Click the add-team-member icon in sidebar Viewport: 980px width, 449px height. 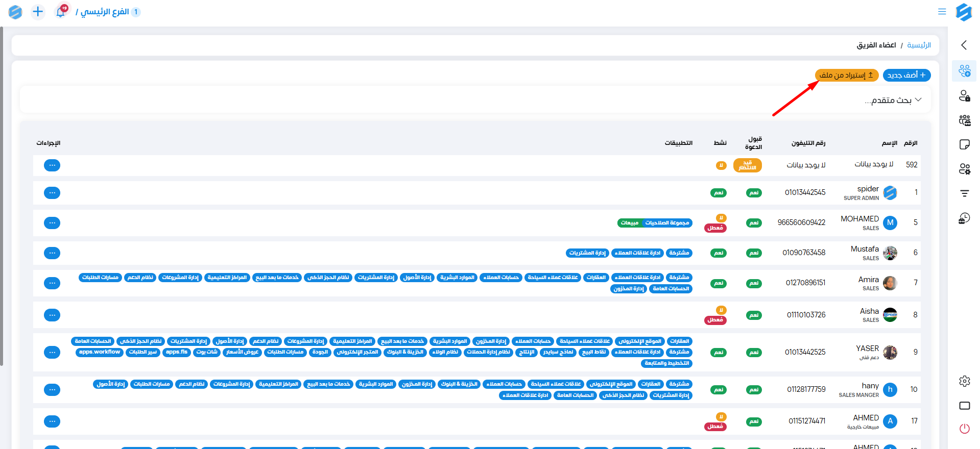[964, 71]
